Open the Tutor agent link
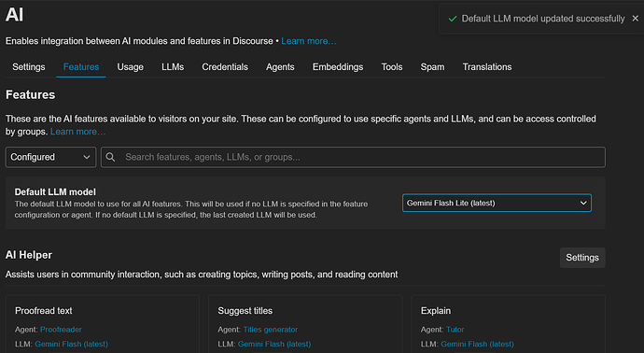The width and height of the screenshot is (644, 353). [x=455, y=330]
